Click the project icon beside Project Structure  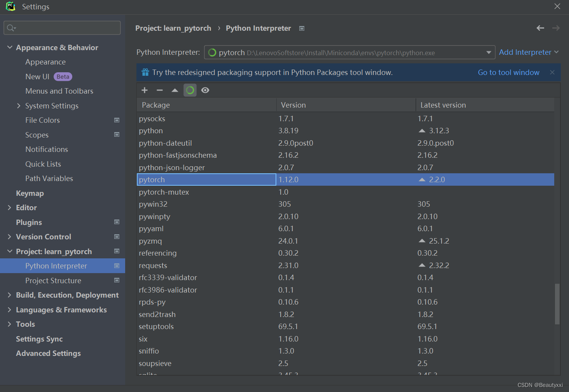coord(117,280)
